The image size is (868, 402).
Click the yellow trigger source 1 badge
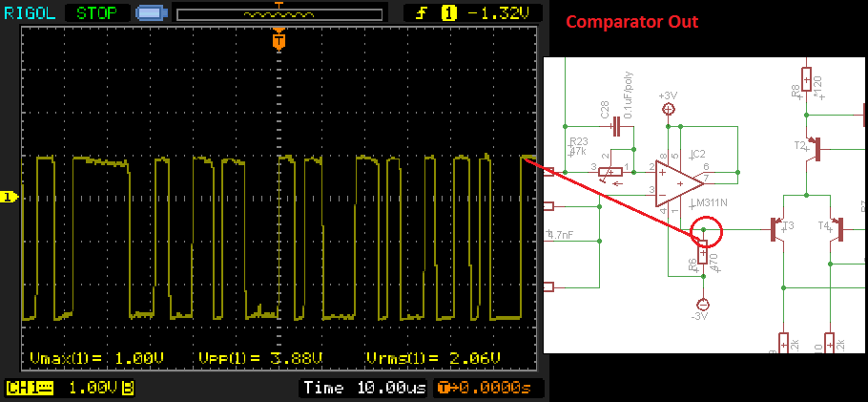449,12
